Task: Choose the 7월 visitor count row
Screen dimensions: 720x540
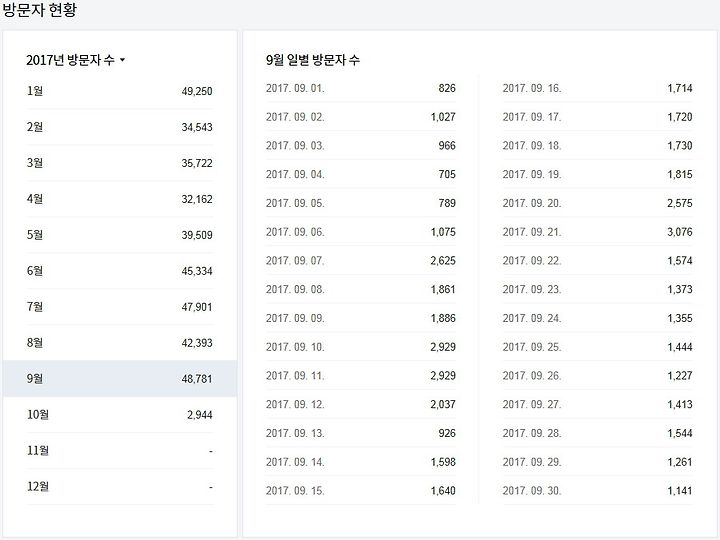Action: (x=119, y=307)
